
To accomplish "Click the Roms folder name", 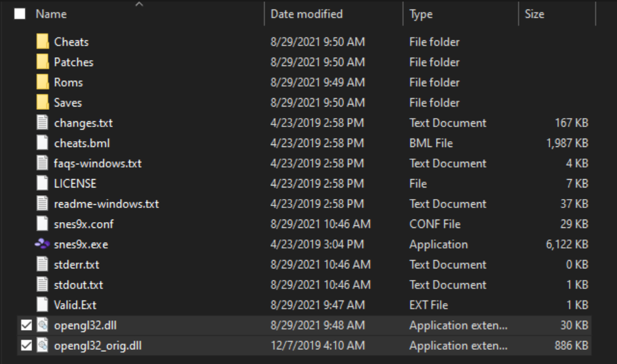I will 69,82.
